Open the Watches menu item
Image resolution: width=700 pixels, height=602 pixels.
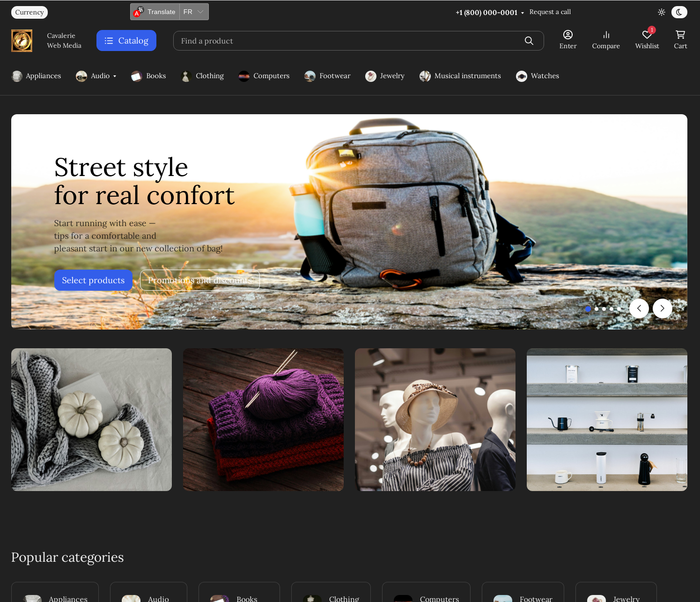click(x=545, y=76)
